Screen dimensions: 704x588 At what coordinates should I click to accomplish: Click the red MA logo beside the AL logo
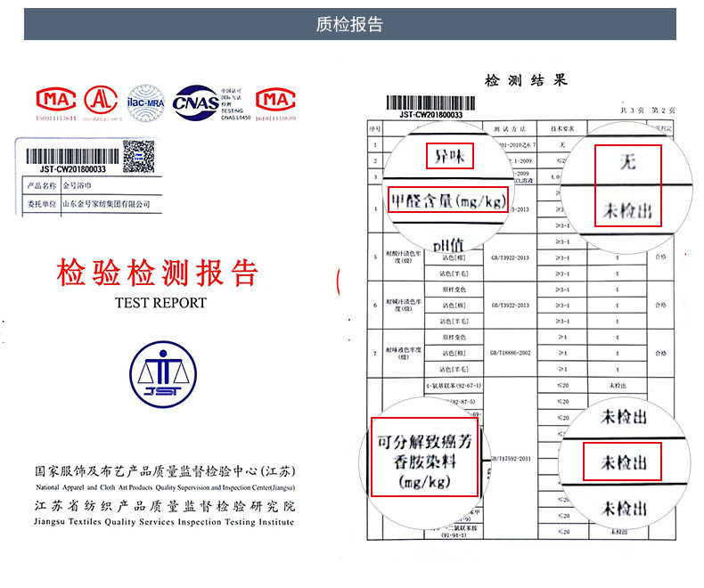coord(55,100)
